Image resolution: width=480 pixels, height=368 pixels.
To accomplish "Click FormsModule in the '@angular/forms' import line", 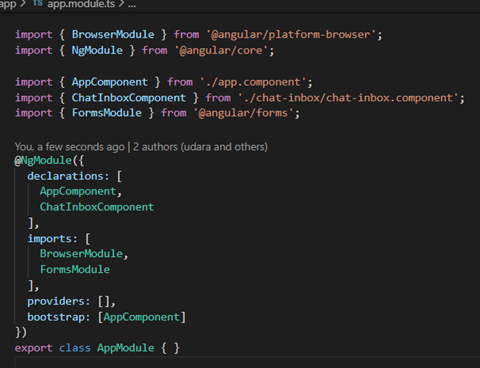I will click(107, 113).
